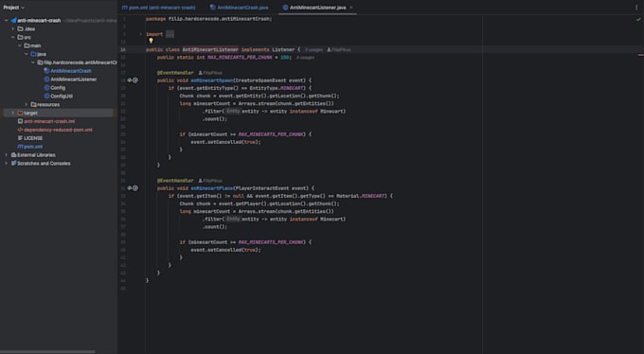Collapse the filip.hardcorecode package
This screenshot has width=644, height=354.
point(33,62)
